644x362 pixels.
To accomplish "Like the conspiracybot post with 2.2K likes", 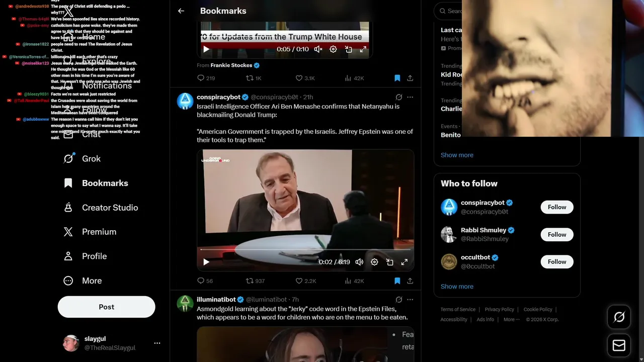I will click(305, 281).
